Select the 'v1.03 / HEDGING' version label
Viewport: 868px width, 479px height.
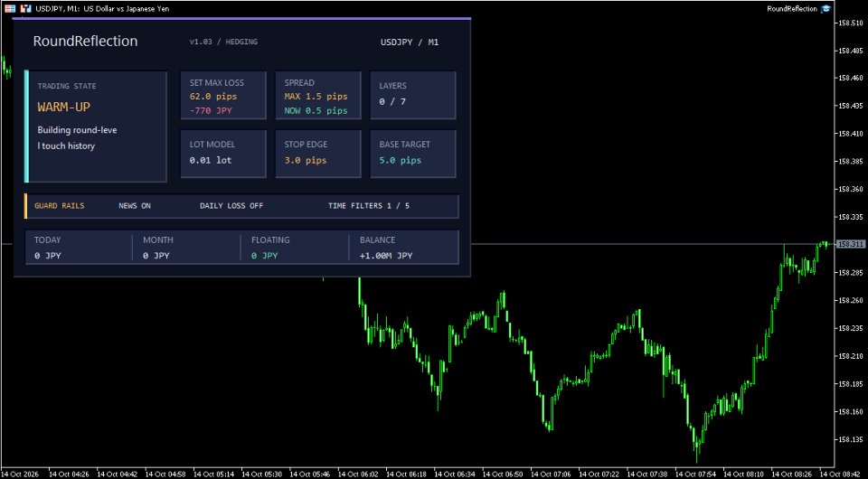click(x=223, y=42)
